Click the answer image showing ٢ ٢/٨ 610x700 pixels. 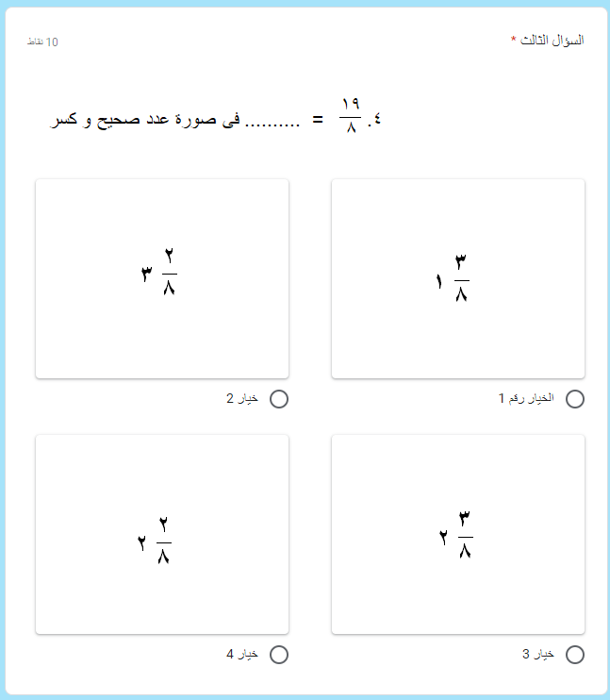point(161,535)
